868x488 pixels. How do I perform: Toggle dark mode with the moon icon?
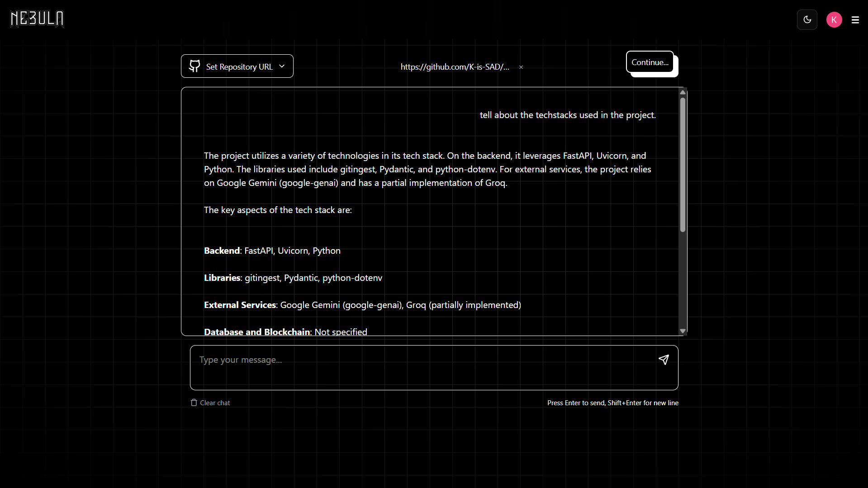coord(807,19)
